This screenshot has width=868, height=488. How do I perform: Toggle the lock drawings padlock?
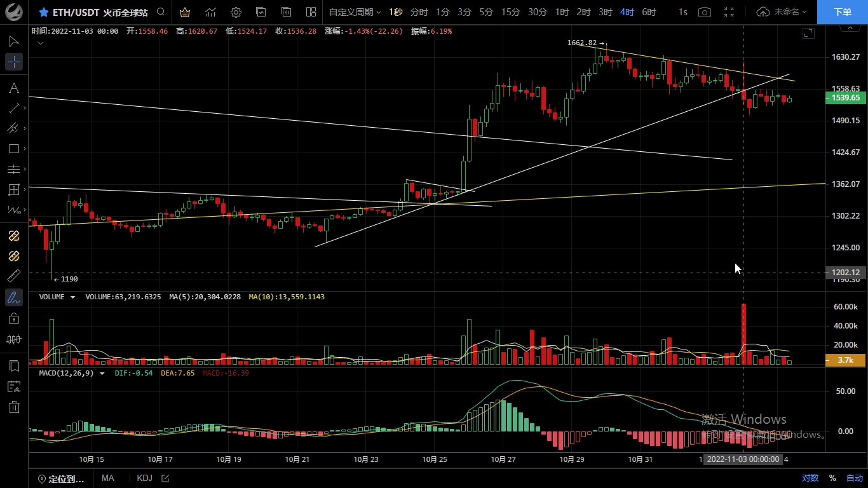pos(14,318)
